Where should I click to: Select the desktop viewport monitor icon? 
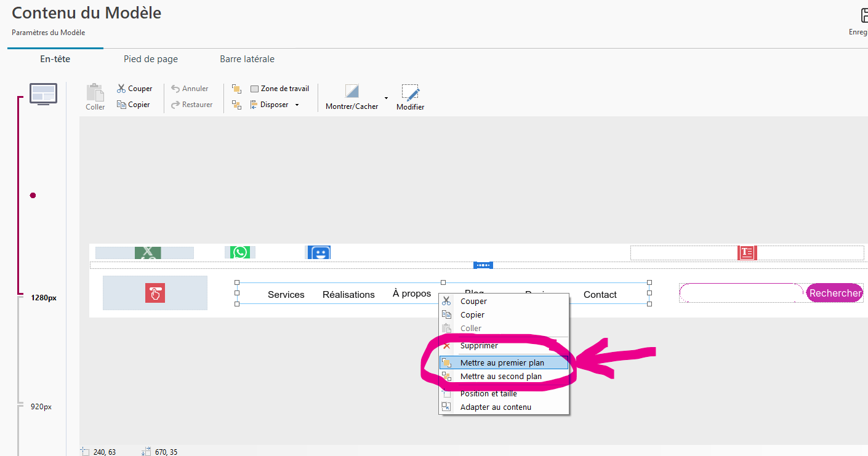click(x=43, y=94)
